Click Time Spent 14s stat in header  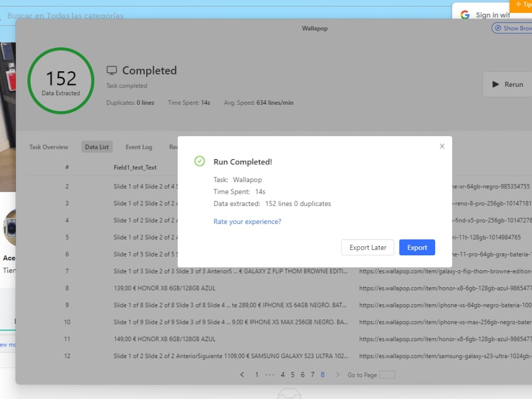(x=189, y=103)
